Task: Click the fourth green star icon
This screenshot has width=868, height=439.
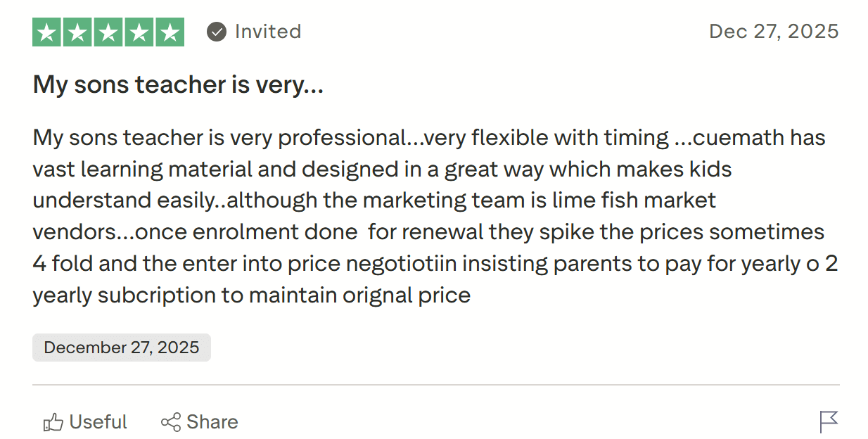Action: (140, 31)
